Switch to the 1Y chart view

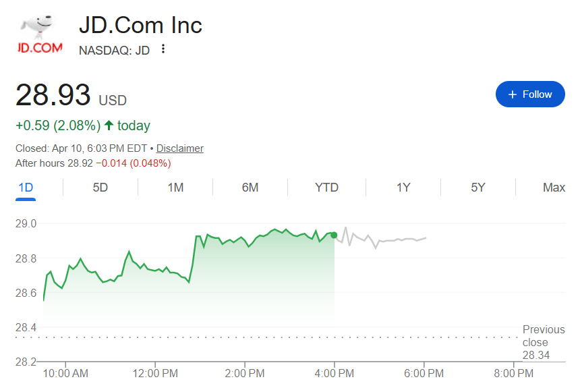click(403, 188)
